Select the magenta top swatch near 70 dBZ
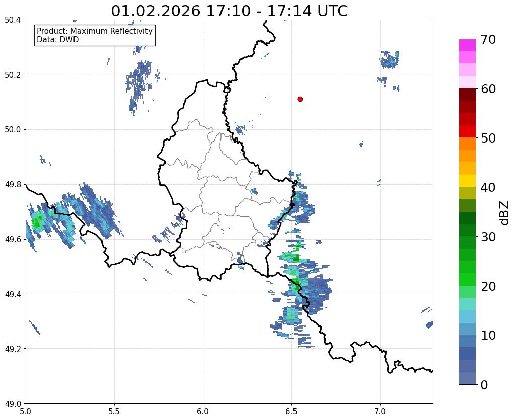The image size is (515, 420). point(467,45)
